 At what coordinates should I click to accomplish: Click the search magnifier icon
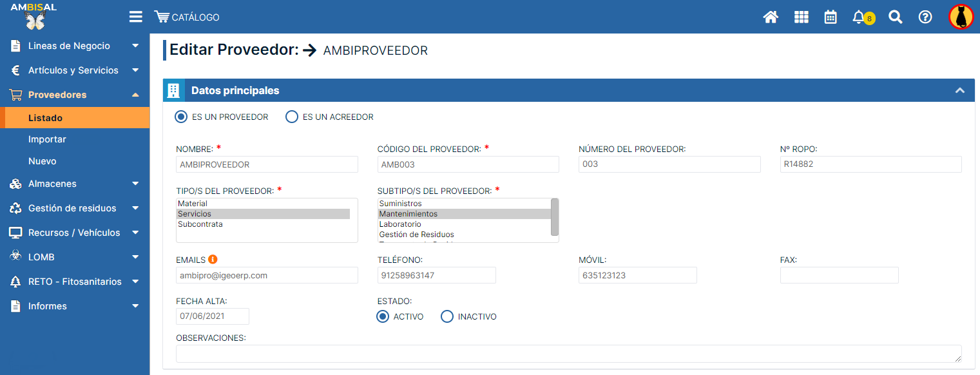(895, 17)
